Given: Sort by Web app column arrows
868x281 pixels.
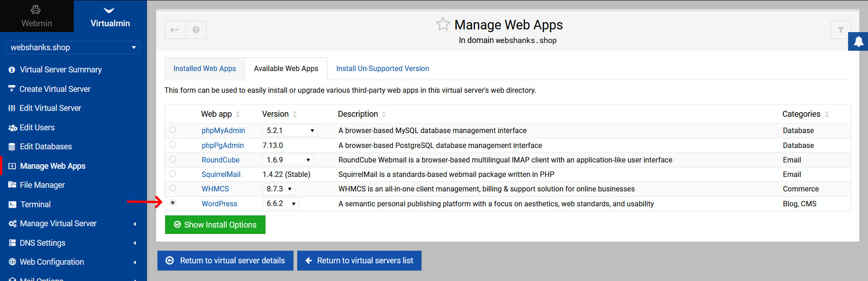Looking at the screenshot, I should [238, 114].
